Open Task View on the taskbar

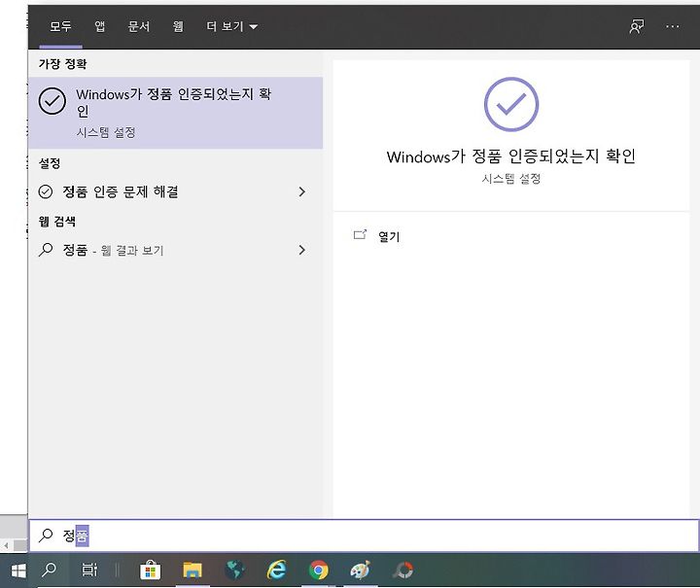pyautogui.click(x=89, y=571)
